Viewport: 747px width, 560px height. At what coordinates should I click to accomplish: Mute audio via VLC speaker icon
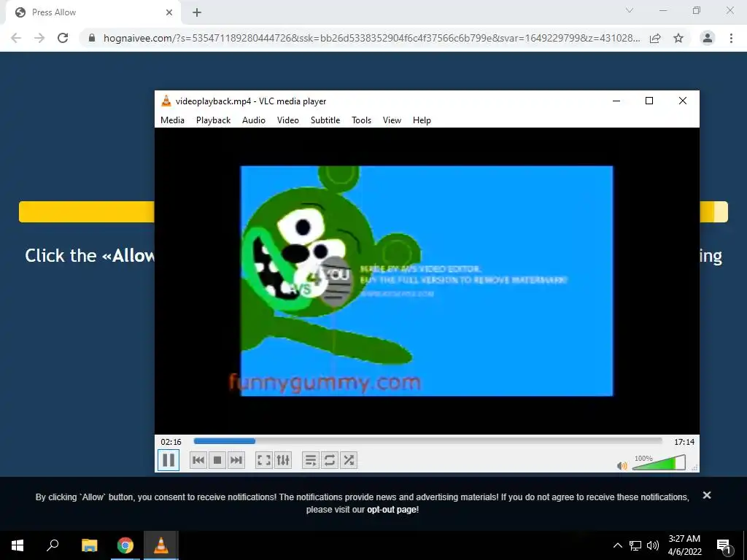point(622,466)
